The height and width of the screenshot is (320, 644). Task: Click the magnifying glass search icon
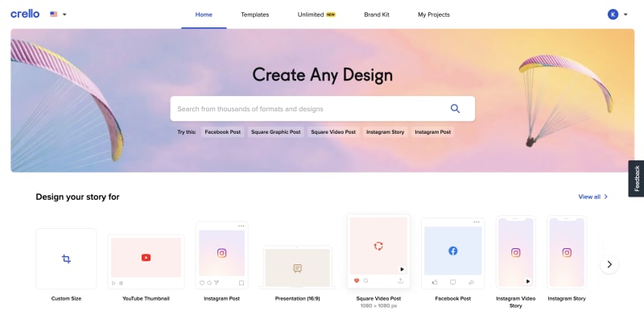point(455,109)
